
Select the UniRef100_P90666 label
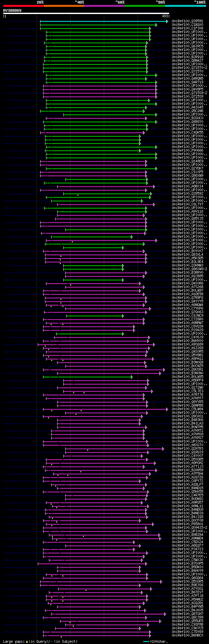click(187, 151)
